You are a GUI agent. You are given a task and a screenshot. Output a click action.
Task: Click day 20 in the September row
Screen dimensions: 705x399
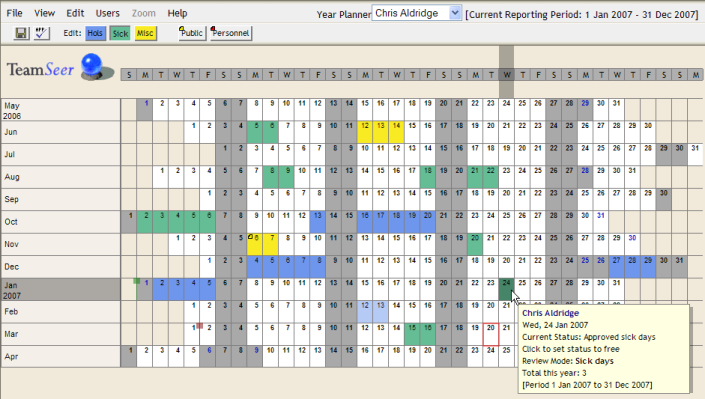tap(506, 199)
